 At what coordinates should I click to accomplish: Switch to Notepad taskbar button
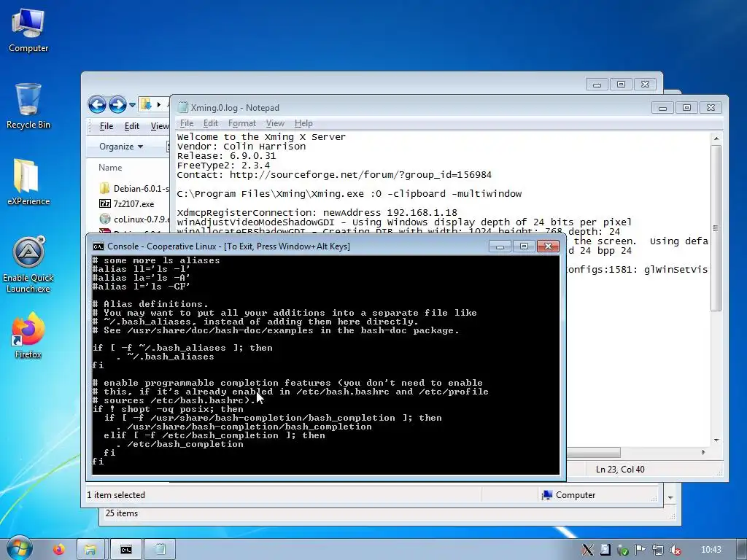pos(160,550)
